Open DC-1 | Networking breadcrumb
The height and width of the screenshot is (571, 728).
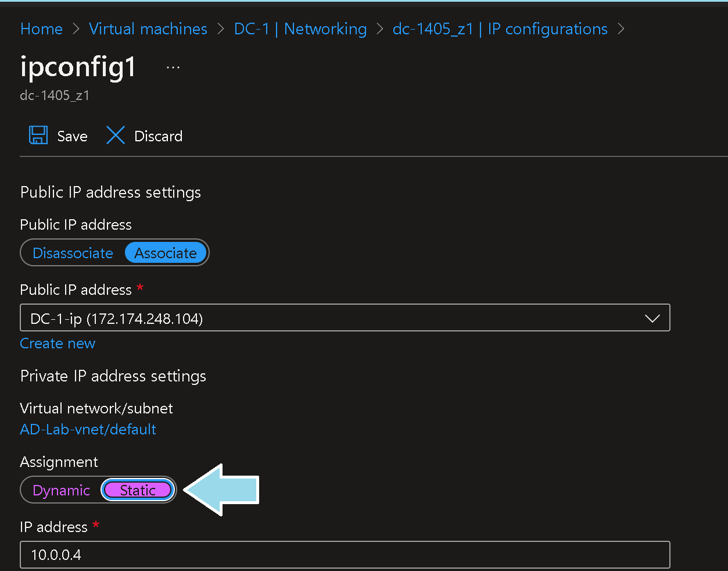pos(300,29)
